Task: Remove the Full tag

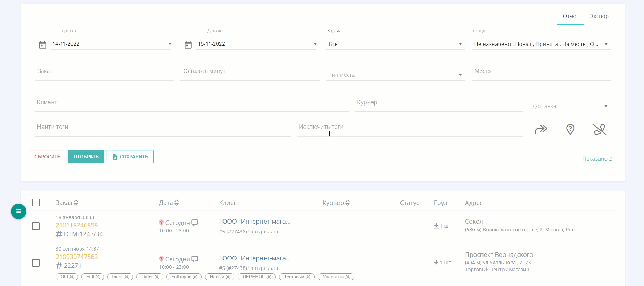Action: click(98, 277)
